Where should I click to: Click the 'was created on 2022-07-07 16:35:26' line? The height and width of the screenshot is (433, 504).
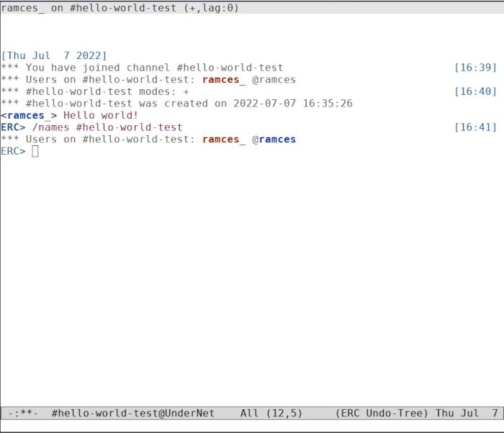tap(177, 104)
